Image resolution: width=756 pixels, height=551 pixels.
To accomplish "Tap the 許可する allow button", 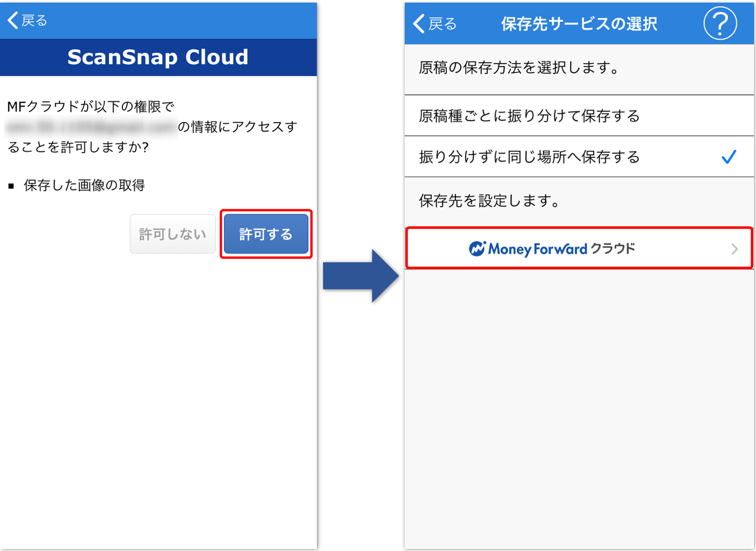I will (x=266, y=234).
